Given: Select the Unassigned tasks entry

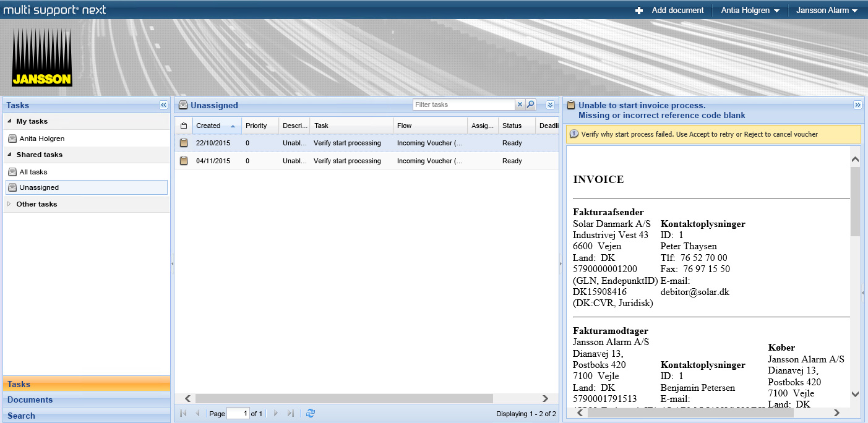Looking at the screenshot, I should (x=87, y=187).
